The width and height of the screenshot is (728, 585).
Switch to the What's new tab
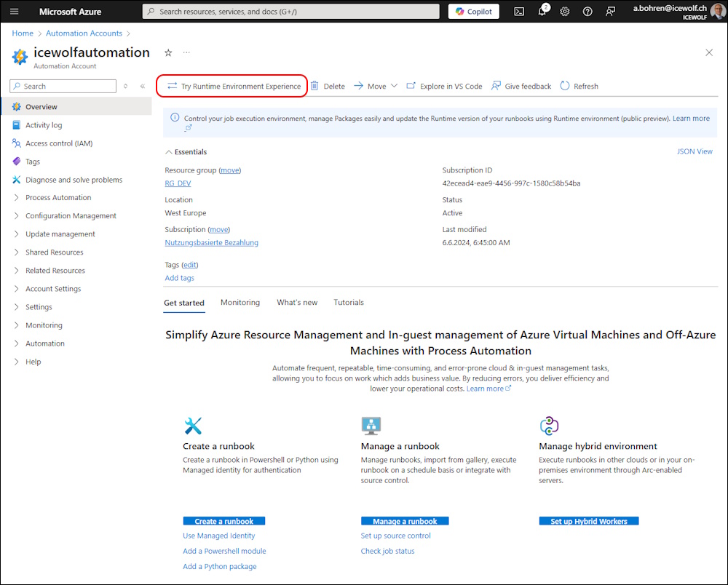297,303
